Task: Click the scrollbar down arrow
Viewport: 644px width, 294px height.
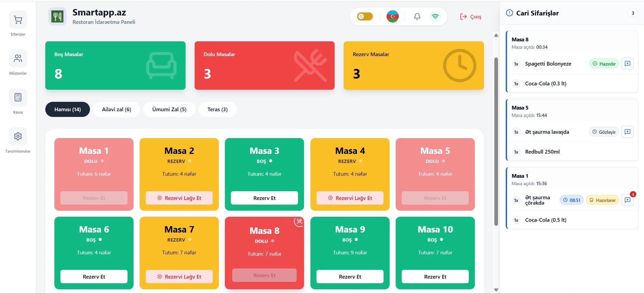Action: pos(496,290)
